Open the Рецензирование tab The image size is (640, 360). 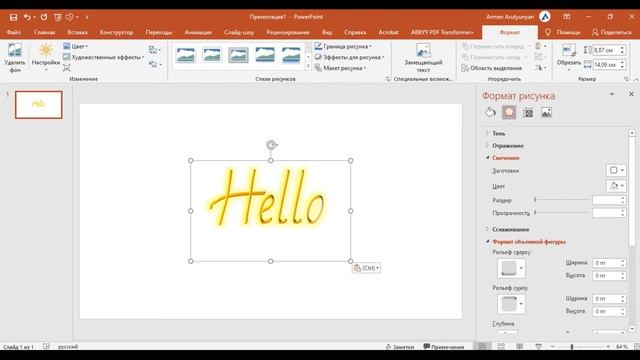(288, 32)
